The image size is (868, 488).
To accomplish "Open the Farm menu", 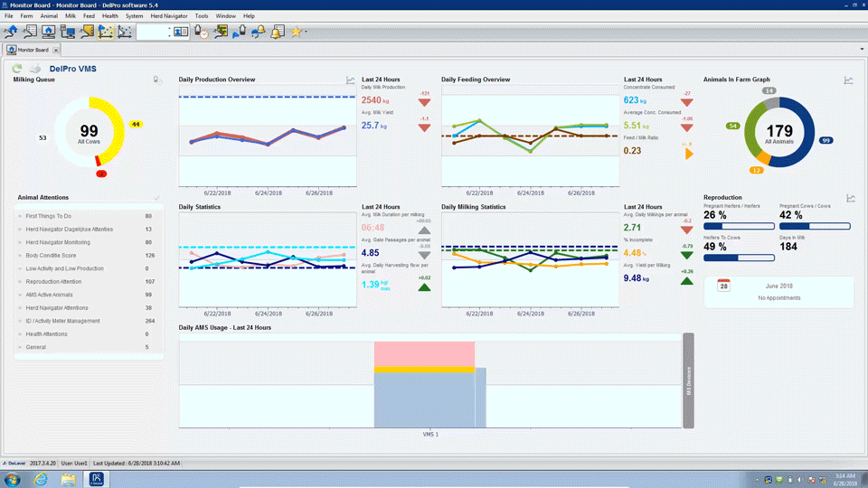I will pyautogui.click(x=26, y=16).
